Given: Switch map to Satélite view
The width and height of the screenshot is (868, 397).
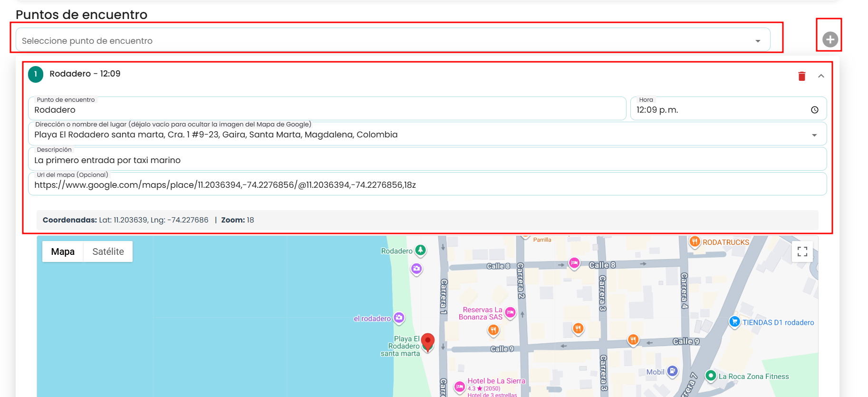Looking at the screenshot, I should pyautogui.click(x=108, y=252).
